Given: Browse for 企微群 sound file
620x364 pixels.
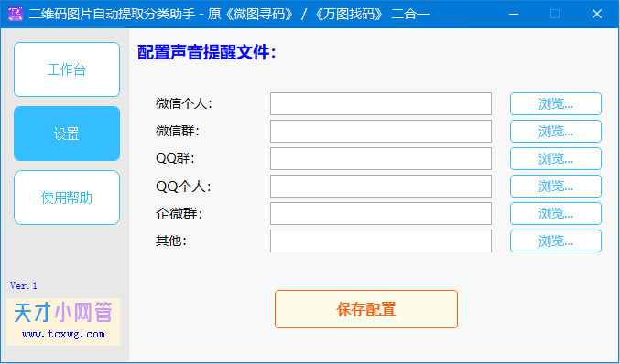Looking at the screenshot, I should click(556, 214).
